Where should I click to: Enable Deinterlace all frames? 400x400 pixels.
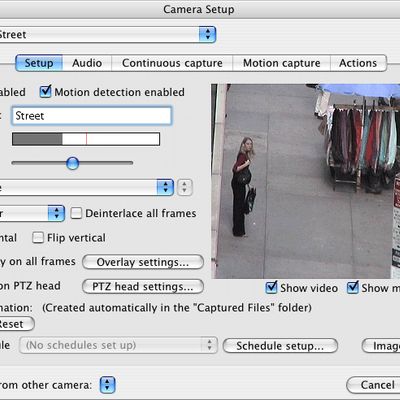point(76,213)
